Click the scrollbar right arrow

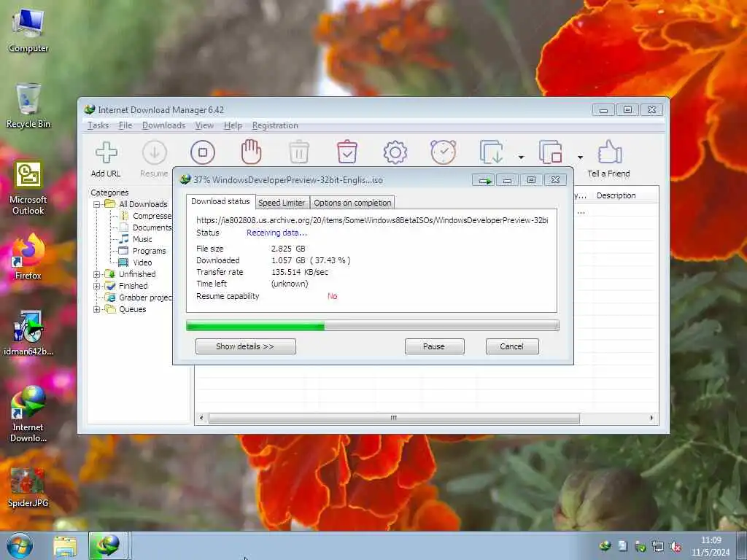click(651, 418)
